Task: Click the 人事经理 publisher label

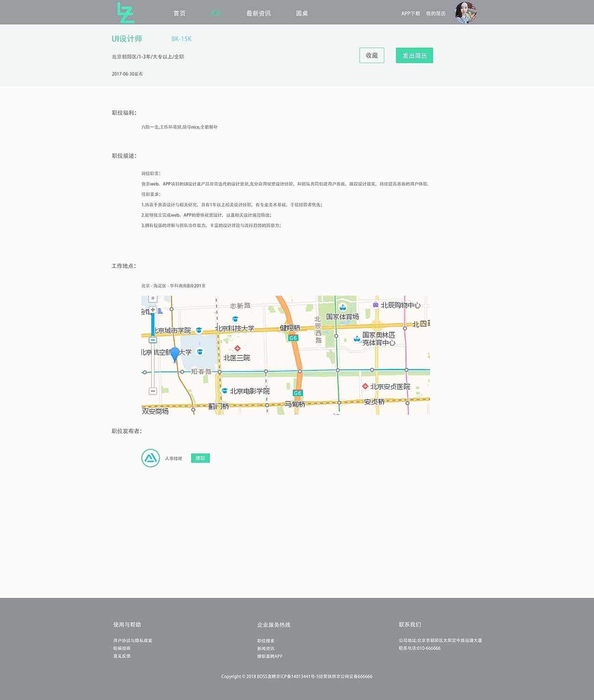Action: [174, 458]
